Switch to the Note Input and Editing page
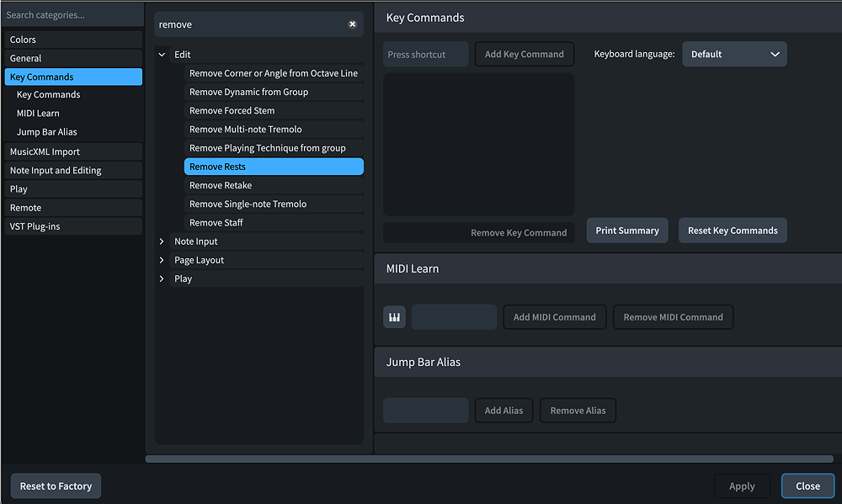Screen dimensions: 842x504 [72, 170]
